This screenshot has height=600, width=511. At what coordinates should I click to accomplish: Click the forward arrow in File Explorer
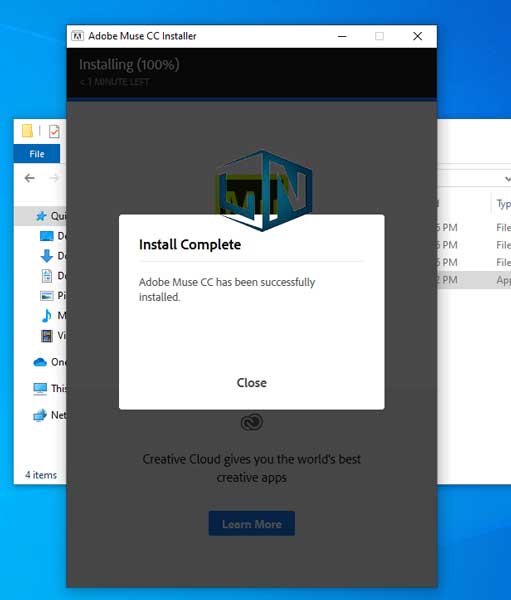[54, 178]
